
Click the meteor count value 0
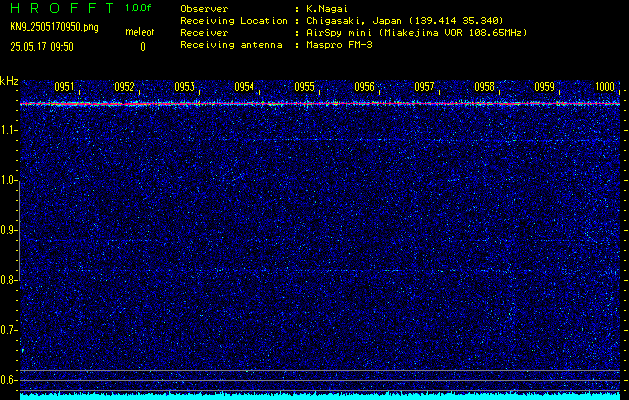(143, 47)
